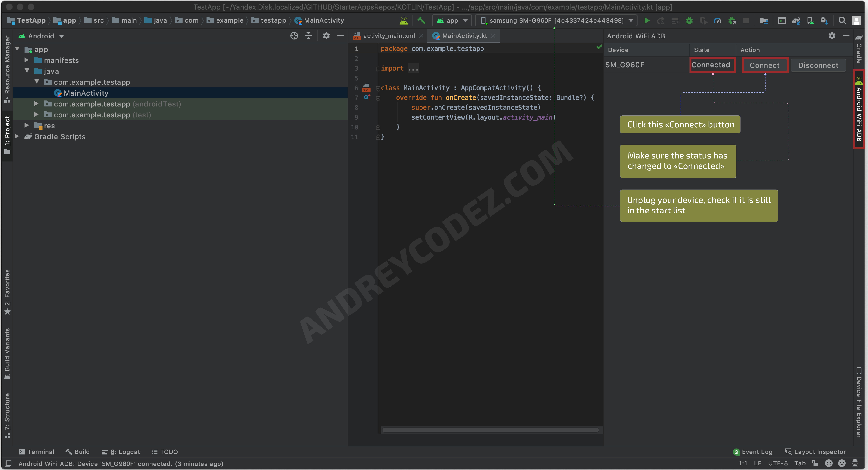Open the samsung SM-G960F device dropdown
This screenshot has height=470, width=868.
click(x=556, y=21)
